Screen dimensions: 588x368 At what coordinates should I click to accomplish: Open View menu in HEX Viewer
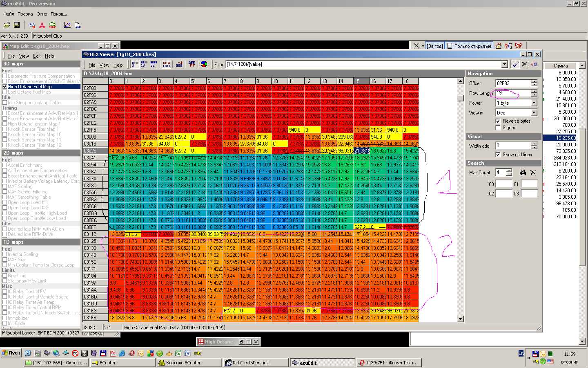click(105, 65)
